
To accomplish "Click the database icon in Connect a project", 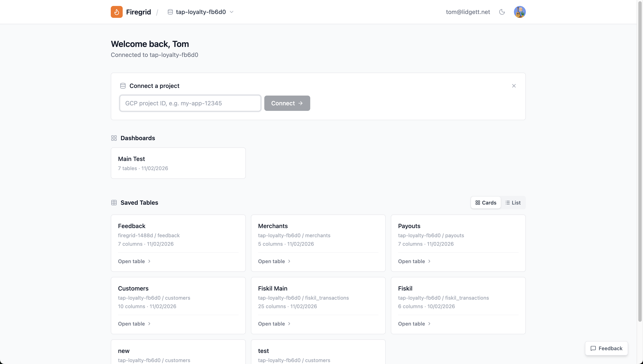I will point(123,86).
